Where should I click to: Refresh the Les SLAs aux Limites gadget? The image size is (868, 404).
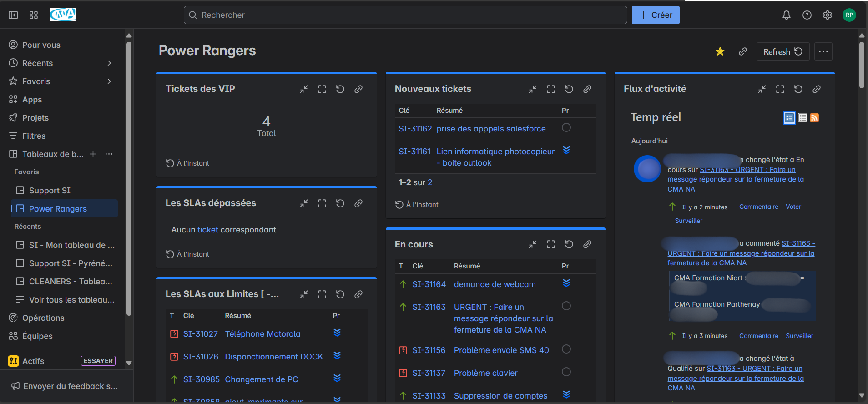tap(340, 294)
